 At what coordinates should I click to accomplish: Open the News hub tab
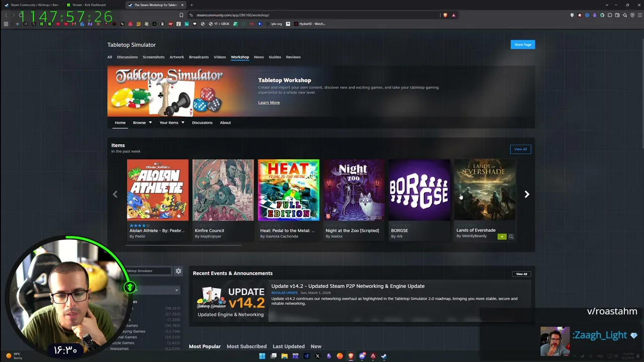pos(259,57)
